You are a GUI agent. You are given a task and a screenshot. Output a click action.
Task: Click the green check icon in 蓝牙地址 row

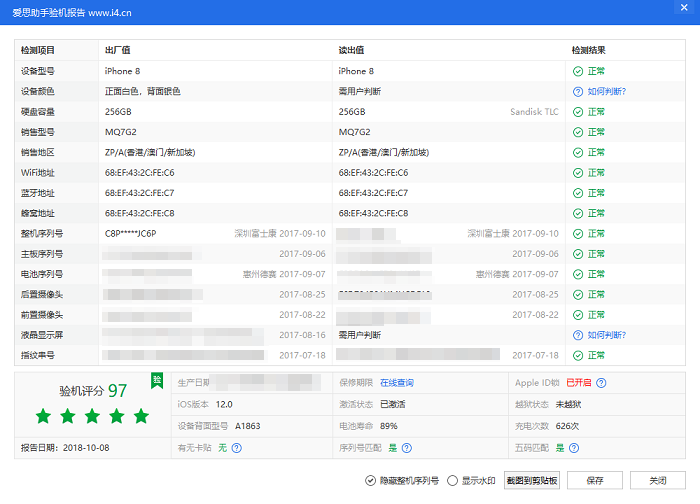click(578, 193)
